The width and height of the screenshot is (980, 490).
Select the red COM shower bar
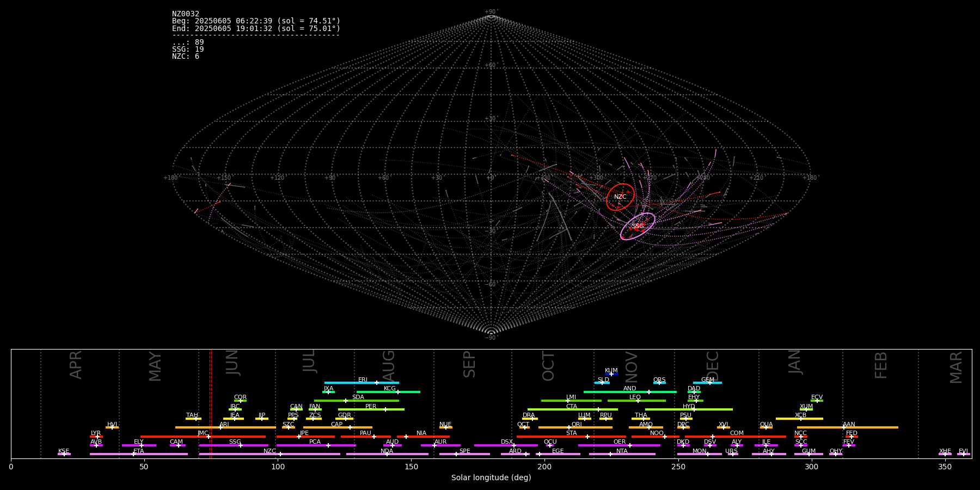click(736, 437)
